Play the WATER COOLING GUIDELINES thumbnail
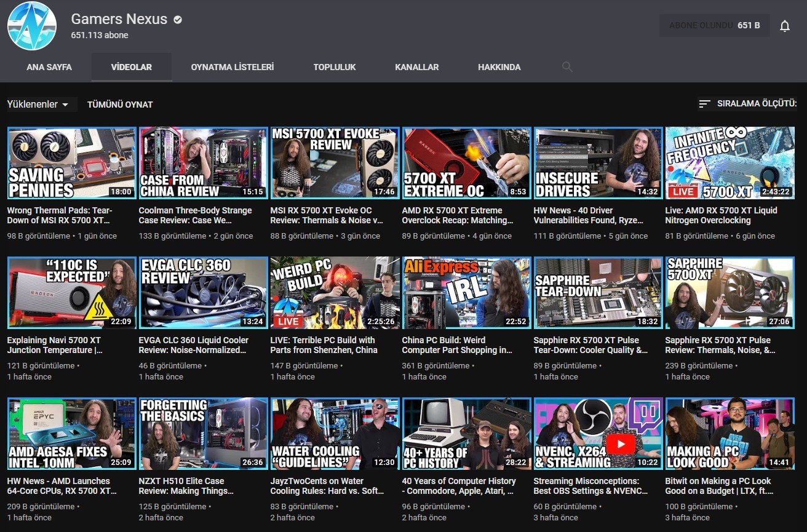The image size is (807, 532). (335, 434)
